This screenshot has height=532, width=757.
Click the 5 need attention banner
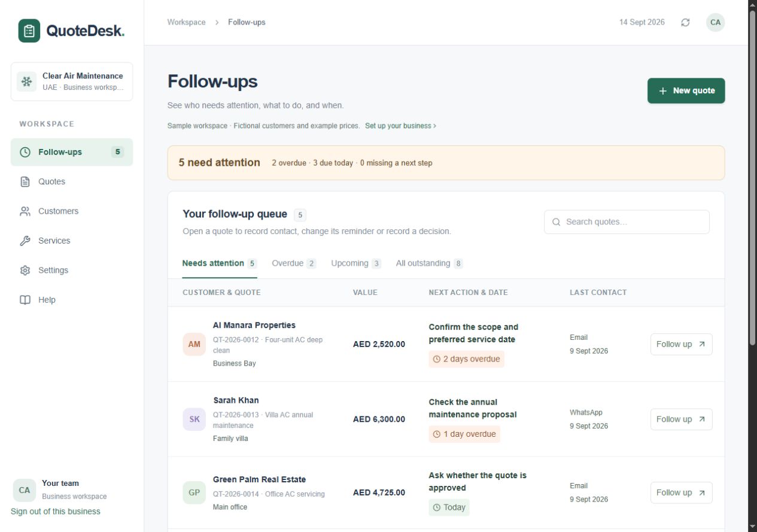(446, 163)
